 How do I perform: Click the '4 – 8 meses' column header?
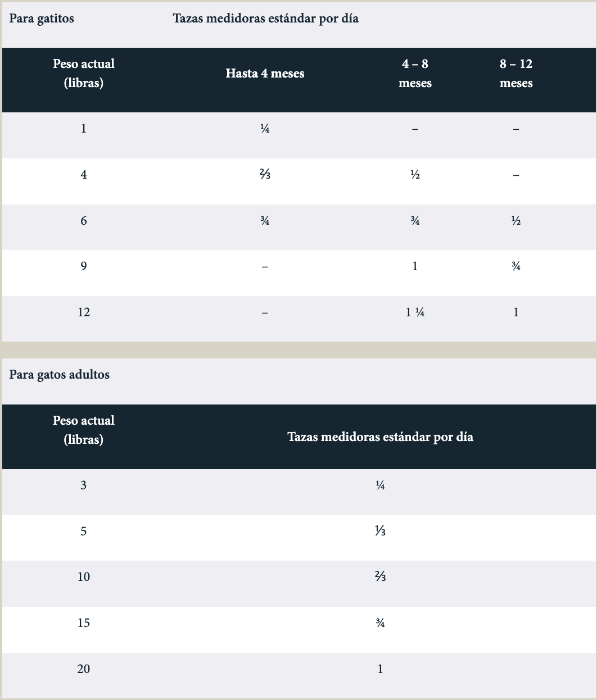coord(415,74)
